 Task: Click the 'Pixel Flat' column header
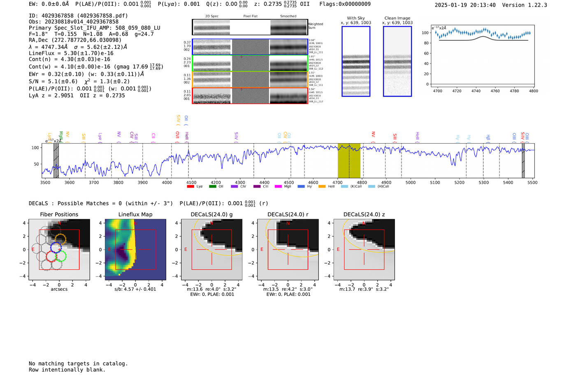[x=250, y=16]
